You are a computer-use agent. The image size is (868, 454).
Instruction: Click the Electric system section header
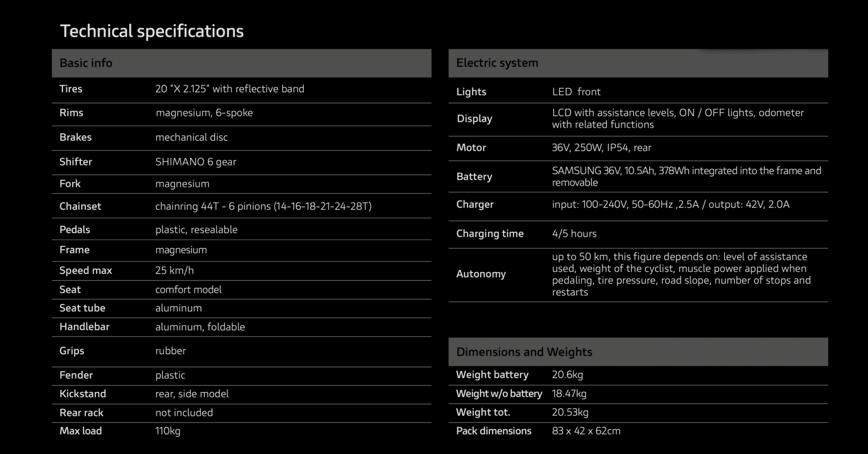coord(497,63)
